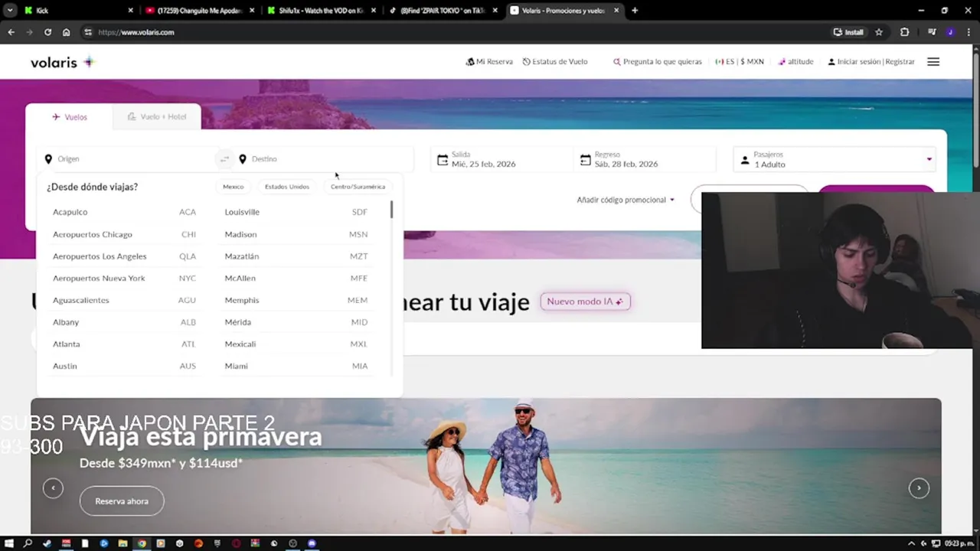Click the airport list scrollbar
The width and height of the screenshot is (980, 551).
click(x=391, y=210)
